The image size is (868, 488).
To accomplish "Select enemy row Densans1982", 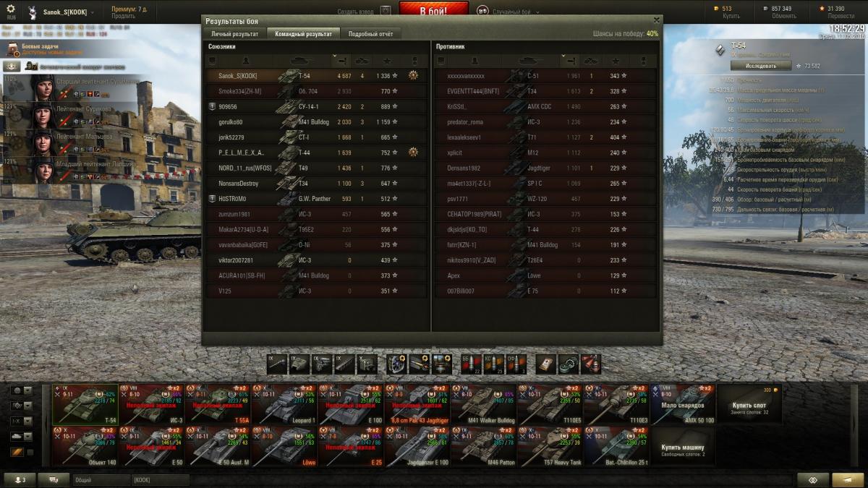I will click(546, 168).
